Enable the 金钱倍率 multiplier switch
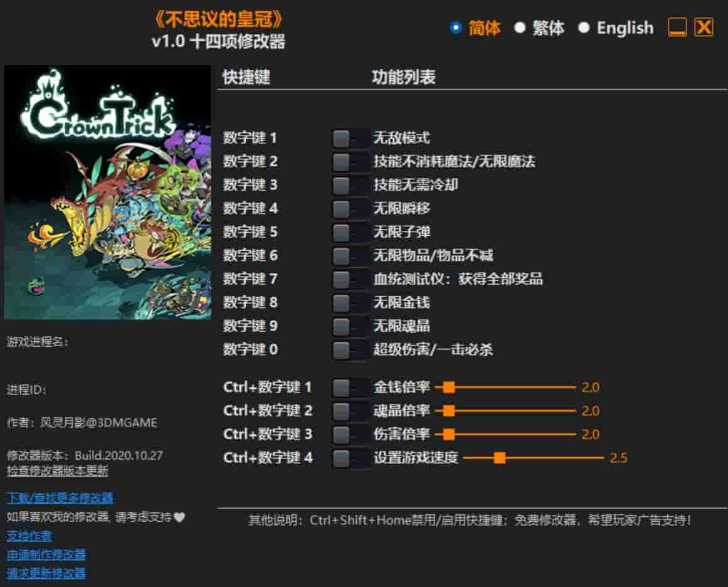728x587 pixels. [x=349, y=388]
